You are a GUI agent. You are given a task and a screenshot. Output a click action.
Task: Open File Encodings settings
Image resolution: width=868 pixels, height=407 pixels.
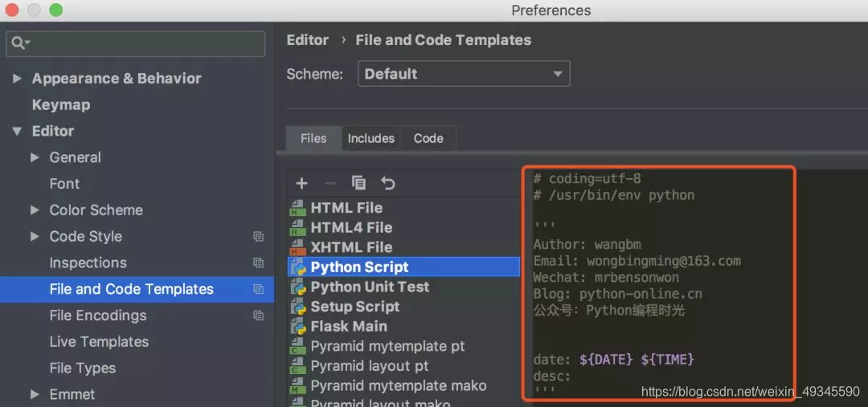(98, 315)
